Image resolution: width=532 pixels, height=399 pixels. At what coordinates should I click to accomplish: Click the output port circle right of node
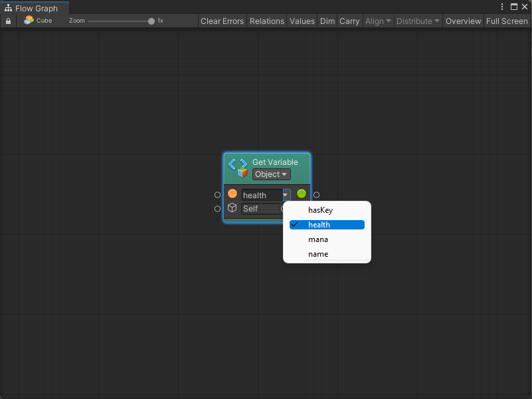coord(317,195)
